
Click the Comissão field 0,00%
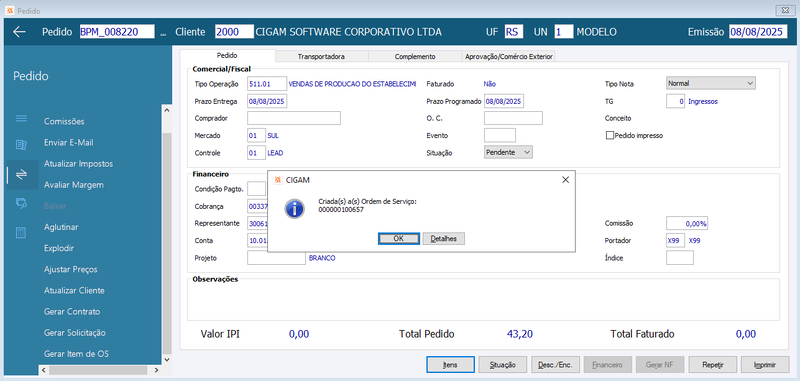[687, 223]
